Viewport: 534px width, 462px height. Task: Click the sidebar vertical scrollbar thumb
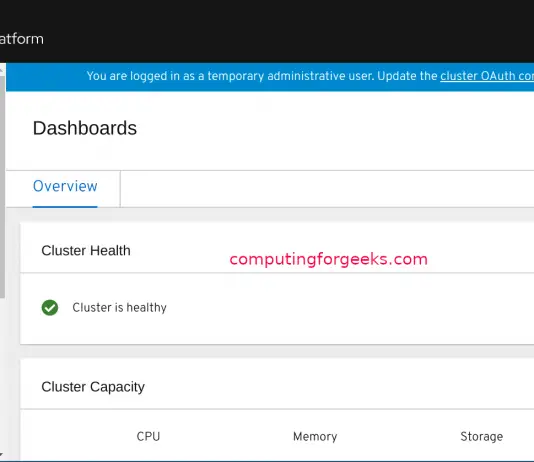[x=2, y=187]
